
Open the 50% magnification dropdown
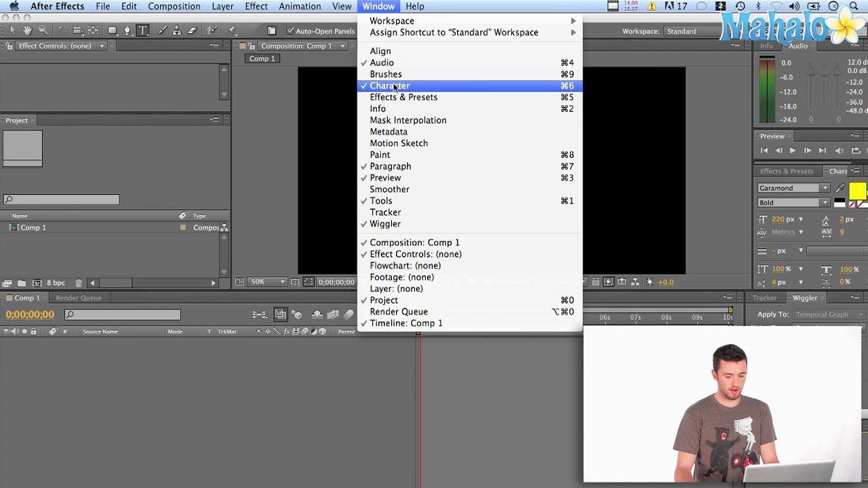pos(268,282)
